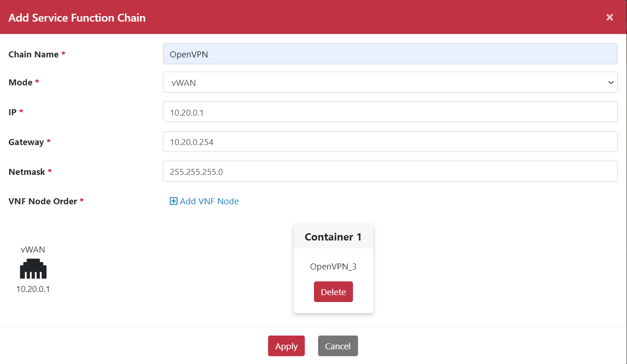Apply the service function chain
Image resolution: width=627 pixels, height=364 pixels.
point(286,346)
